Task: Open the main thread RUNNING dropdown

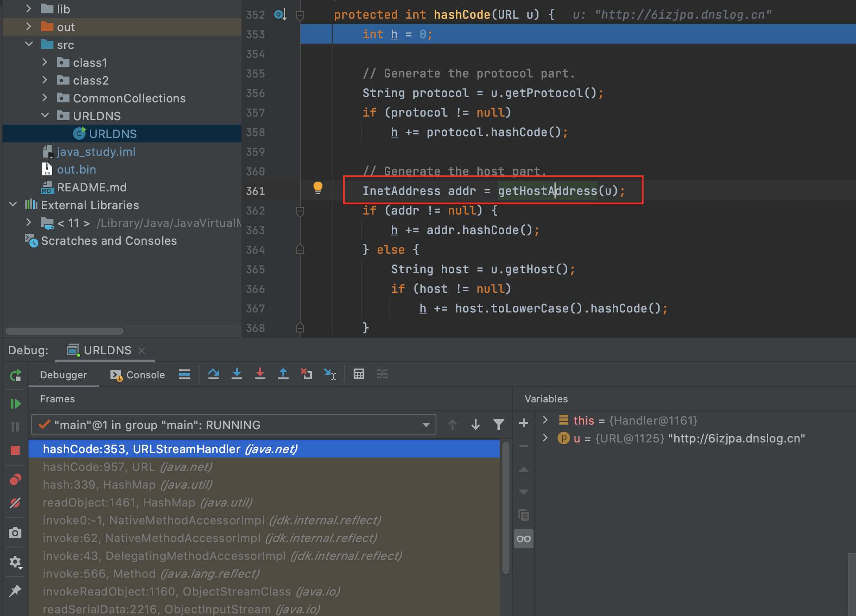Action: 426,425
